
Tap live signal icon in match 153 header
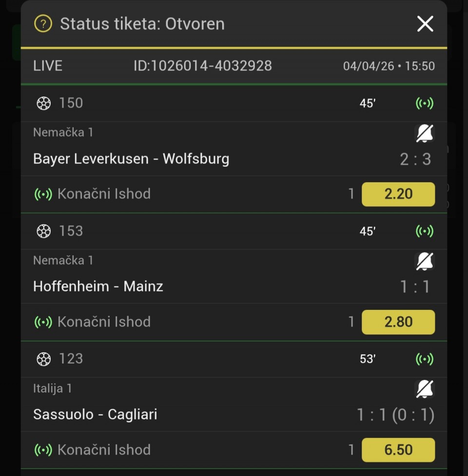pos(424,231)
